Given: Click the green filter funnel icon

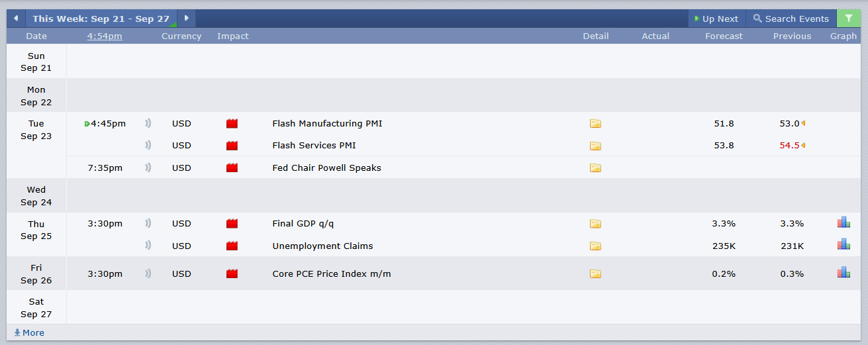Looking at the screenshot, I should coord(848,19).
